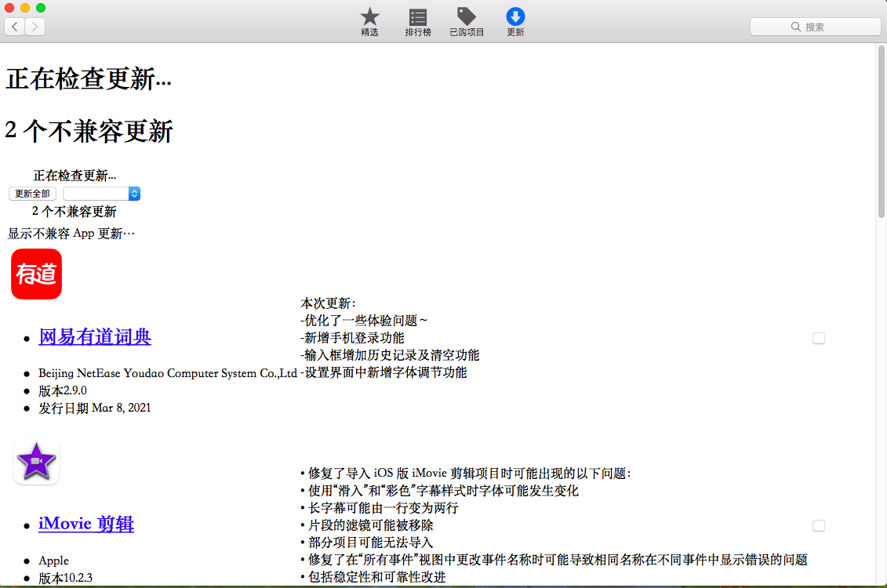Image resolution: width=887 pixels, height=588 pixels.
Task: Click the vertical scrollbar thumb
Action: pos(881,133)
